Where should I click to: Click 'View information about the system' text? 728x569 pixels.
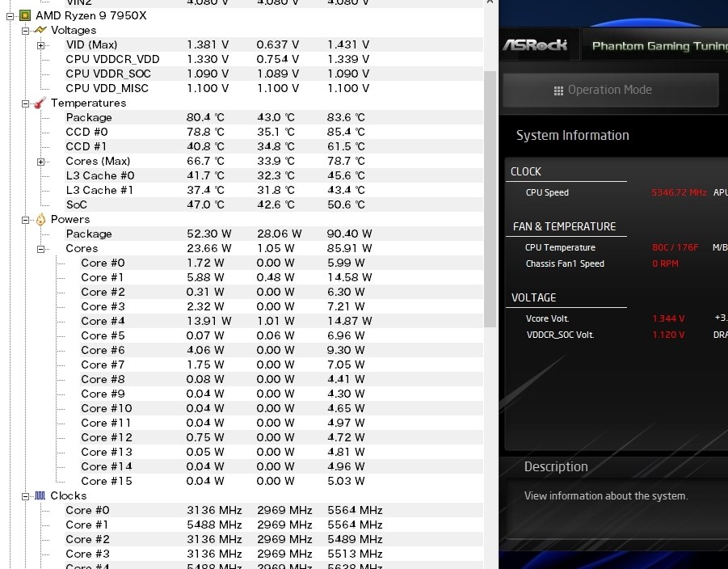click(606, 496)
